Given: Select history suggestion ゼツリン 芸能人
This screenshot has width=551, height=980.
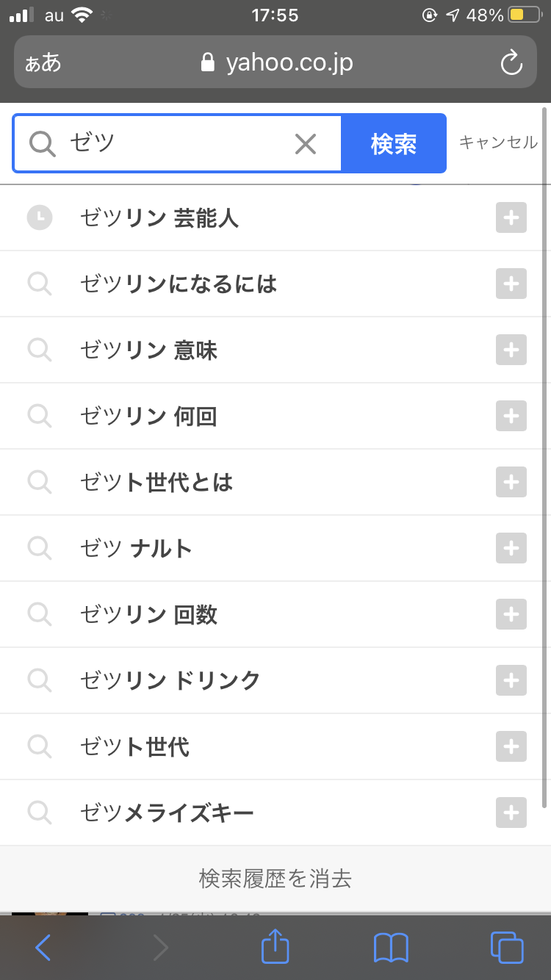Looking at the screenshot, I should click(159, 217).
